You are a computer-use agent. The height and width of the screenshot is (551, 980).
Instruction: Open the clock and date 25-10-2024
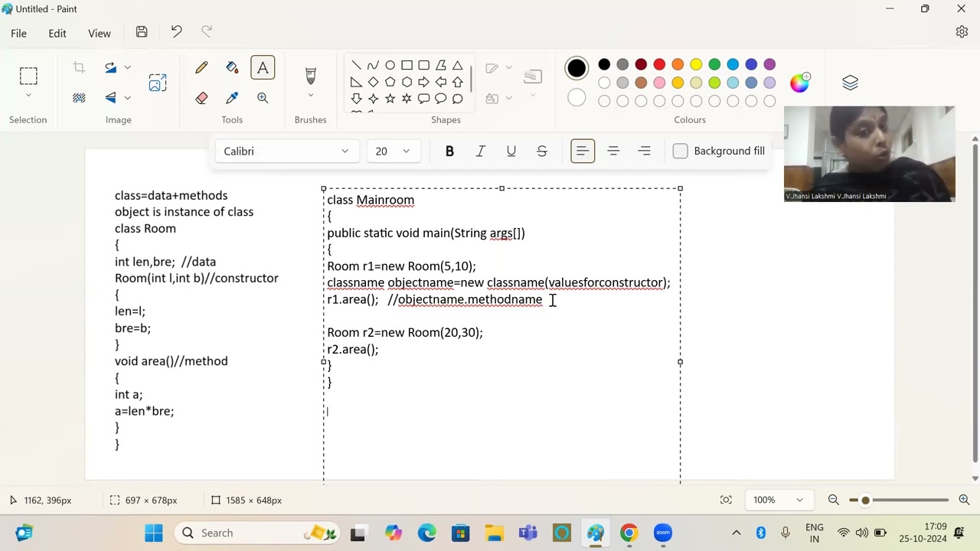click(924, 533)
